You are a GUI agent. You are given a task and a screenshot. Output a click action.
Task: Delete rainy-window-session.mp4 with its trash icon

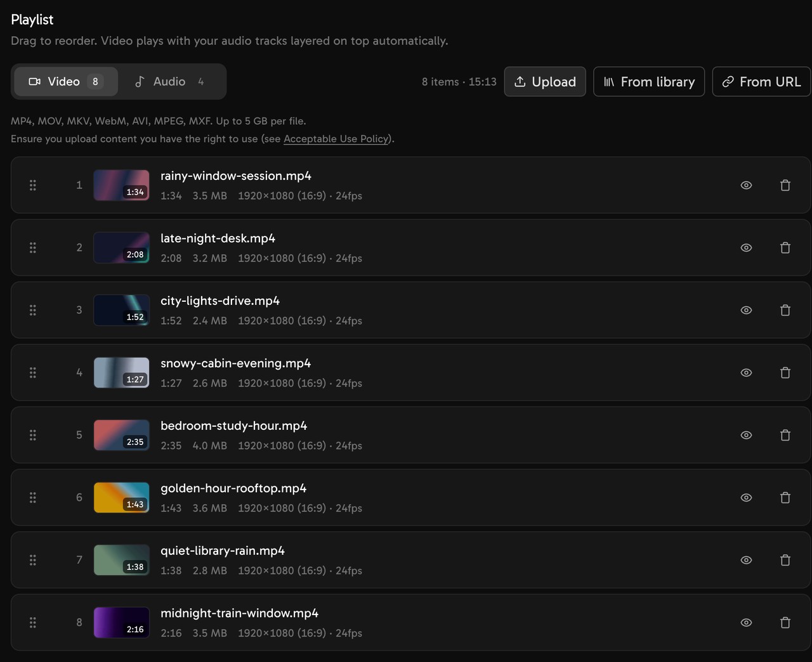click(x=785, y=185)
